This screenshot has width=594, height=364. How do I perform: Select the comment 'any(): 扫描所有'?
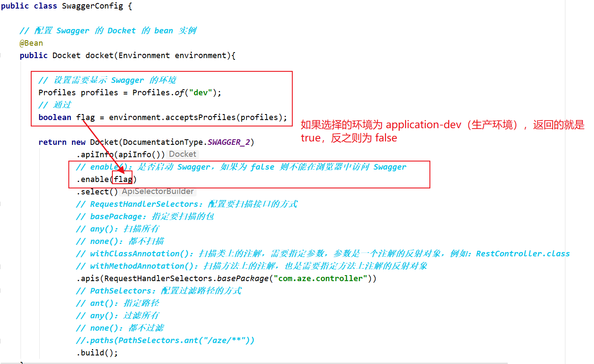pos(118,229)
